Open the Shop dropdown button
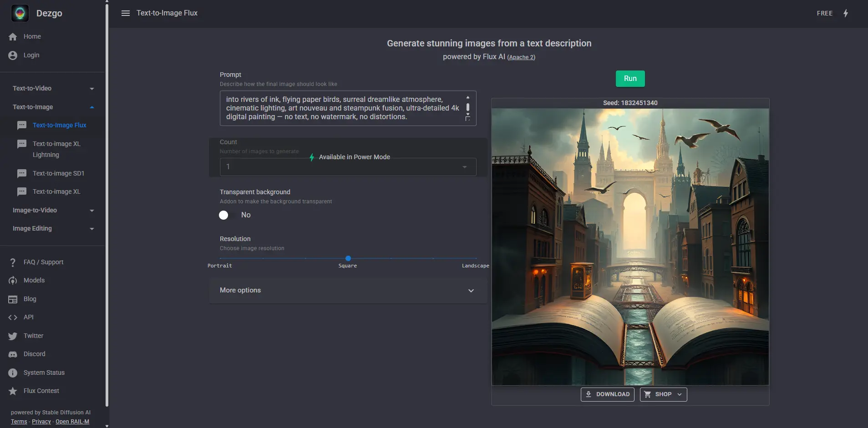This screenshot has width=868, height=428. click(x=663, y=394)
